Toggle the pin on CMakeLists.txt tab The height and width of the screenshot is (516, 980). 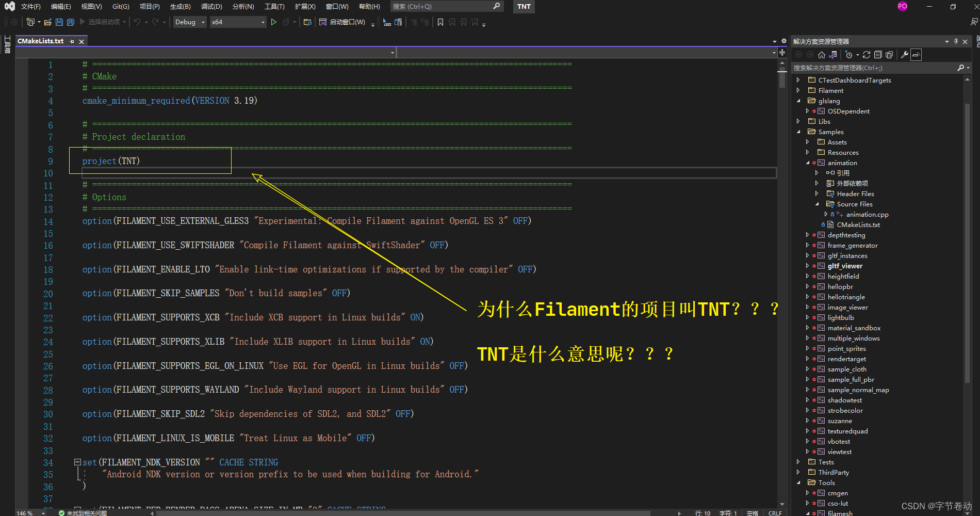click(72, 41)
